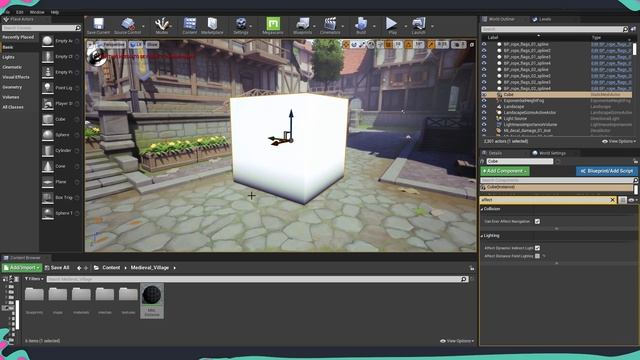Screen dimensions: 640x360
Task: Collapse the Collision section
Action: coord(482,209)
